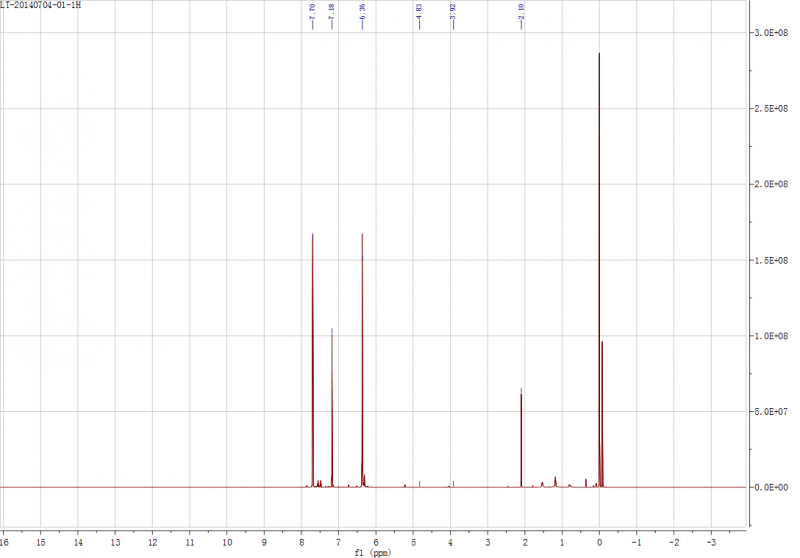Click the positive 2 ppm tick label
The height and width of the screenshot is (558, 800).
(x=525, y=543)
